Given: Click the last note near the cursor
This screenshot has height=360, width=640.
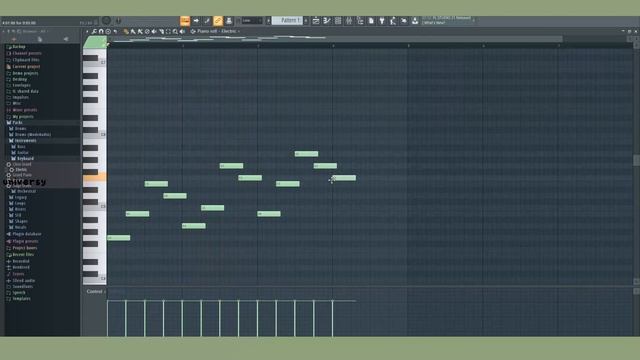Looking at the screenshot, I should [x=344, y=178].
